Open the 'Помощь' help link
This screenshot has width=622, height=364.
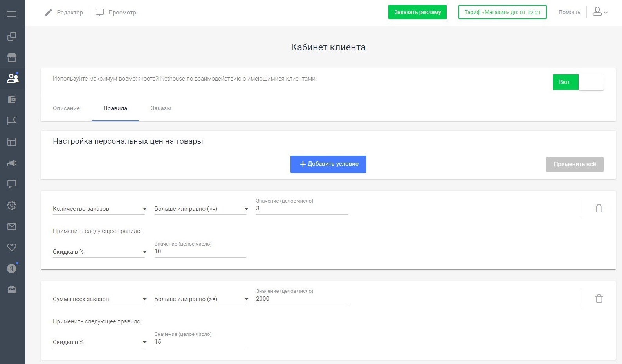[x=569, y=12]
